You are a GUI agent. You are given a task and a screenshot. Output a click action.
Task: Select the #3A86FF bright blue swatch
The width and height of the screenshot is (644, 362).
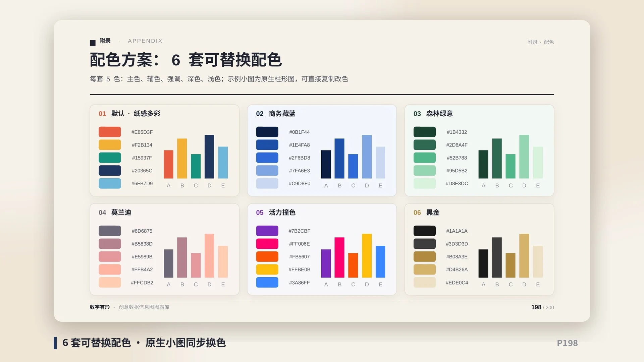[267, 283]
